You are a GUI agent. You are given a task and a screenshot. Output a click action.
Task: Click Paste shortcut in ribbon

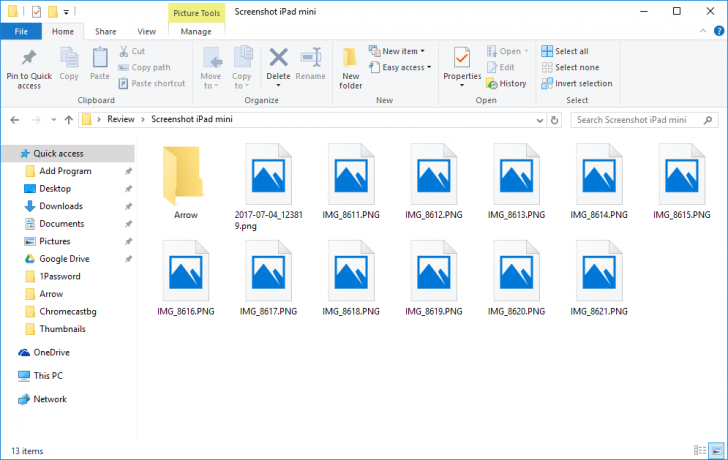152,84
